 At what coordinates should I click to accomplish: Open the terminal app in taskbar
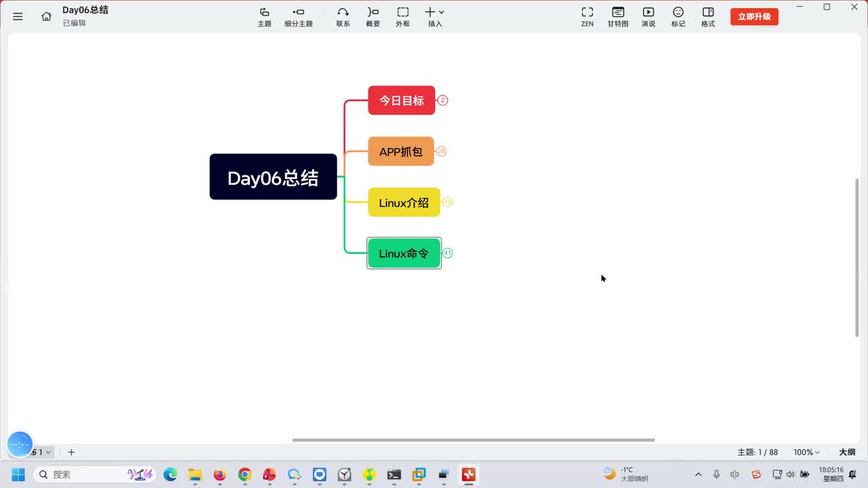394,474
